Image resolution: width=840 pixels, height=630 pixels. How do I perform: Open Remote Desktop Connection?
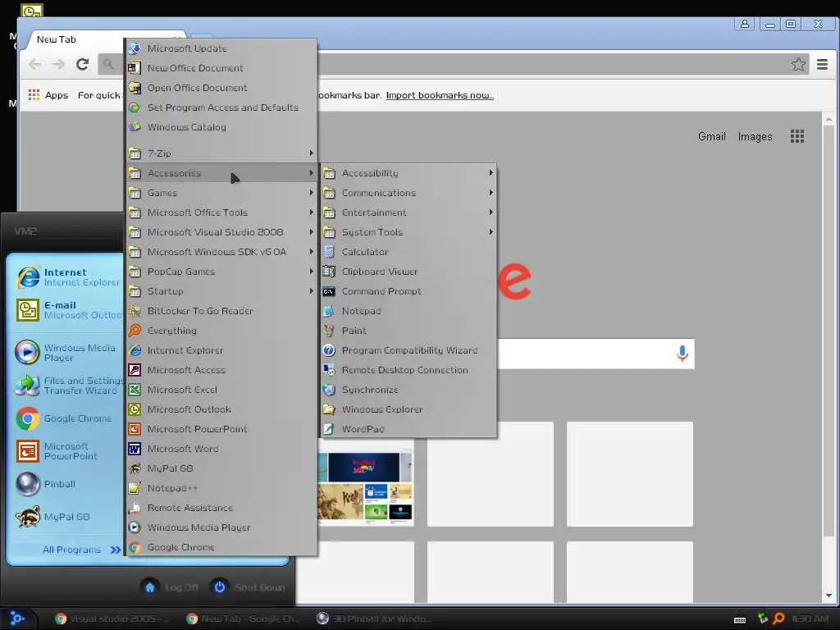409,370
